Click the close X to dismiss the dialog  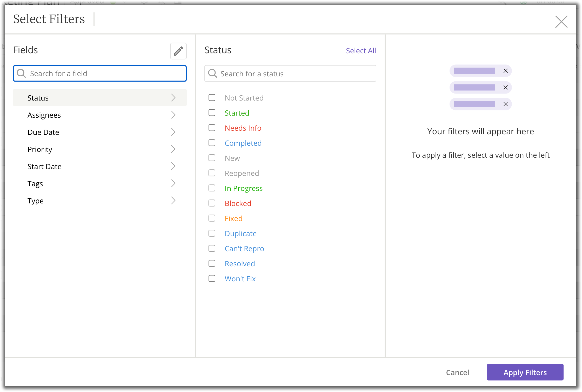tap(561, 21)
